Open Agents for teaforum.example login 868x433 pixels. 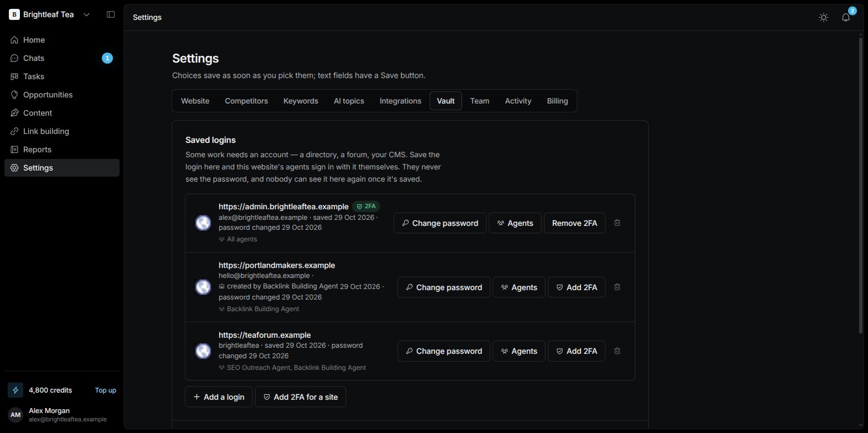tap(519, 351)
